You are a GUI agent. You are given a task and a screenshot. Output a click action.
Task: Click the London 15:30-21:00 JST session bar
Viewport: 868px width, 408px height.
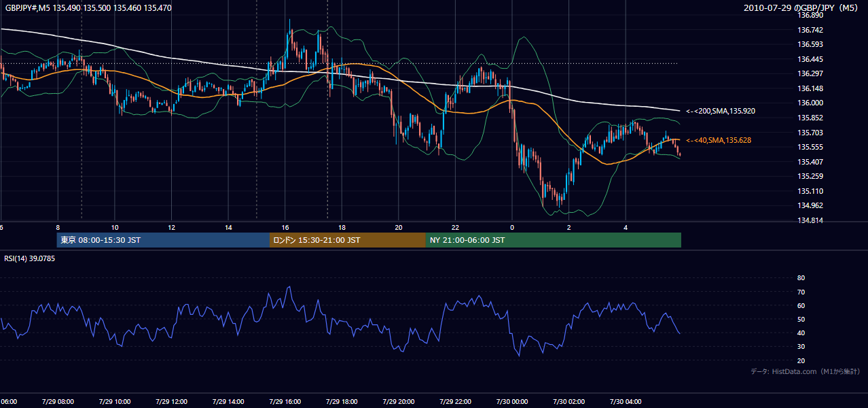point(348,240)
